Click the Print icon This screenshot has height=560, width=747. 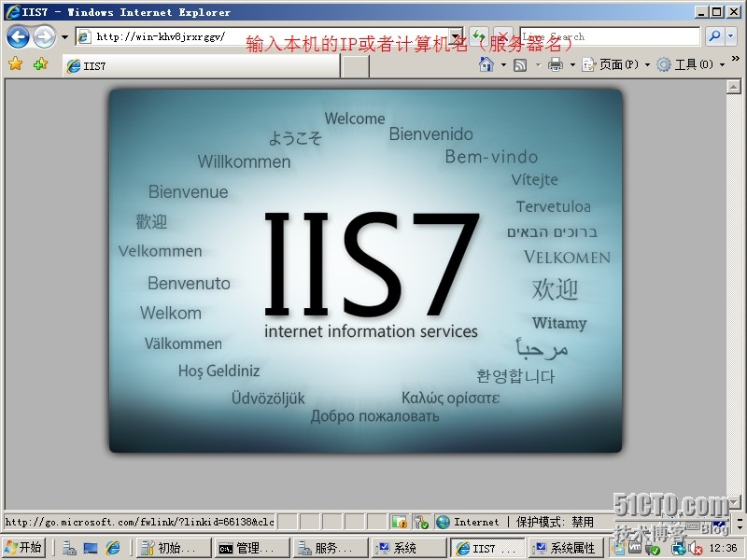point(555,64)
